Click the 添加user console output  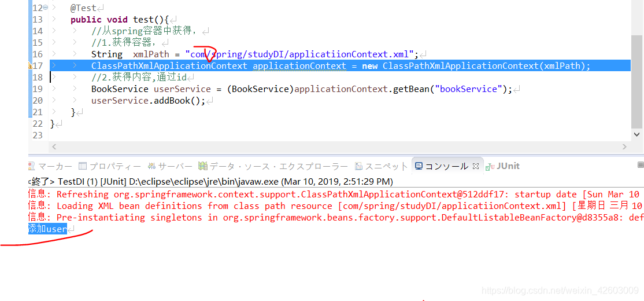pyautogui.click(x=47, y=229)
